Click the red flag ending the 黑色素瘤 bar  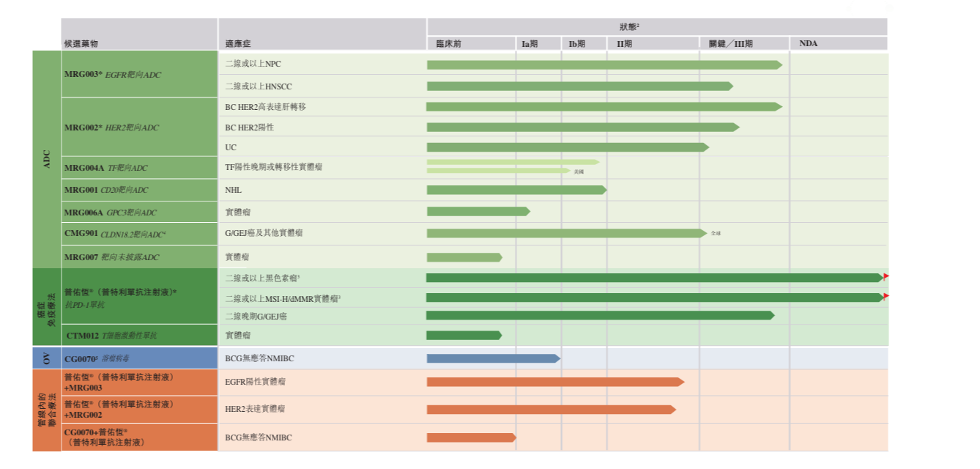pos(886,277)
